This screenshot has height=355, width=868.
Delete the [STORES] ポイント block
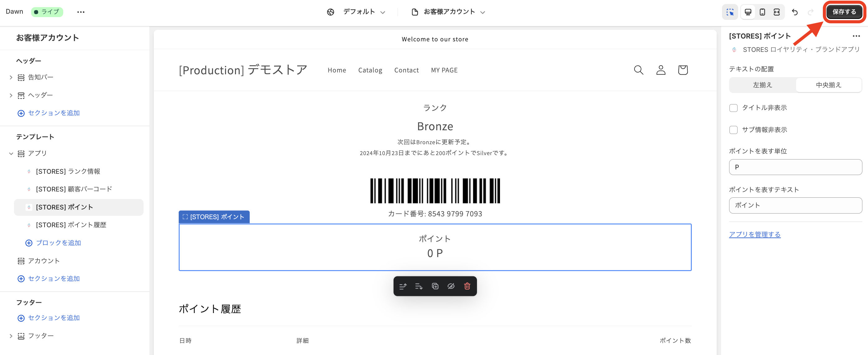coord(467,286)
